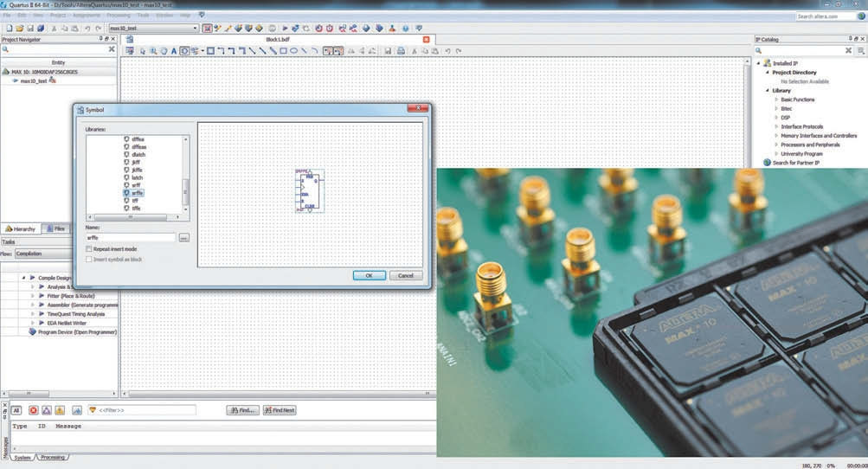
Task: Toggle the purple Critical Warning filter
Action: click(x=47, y=410)
